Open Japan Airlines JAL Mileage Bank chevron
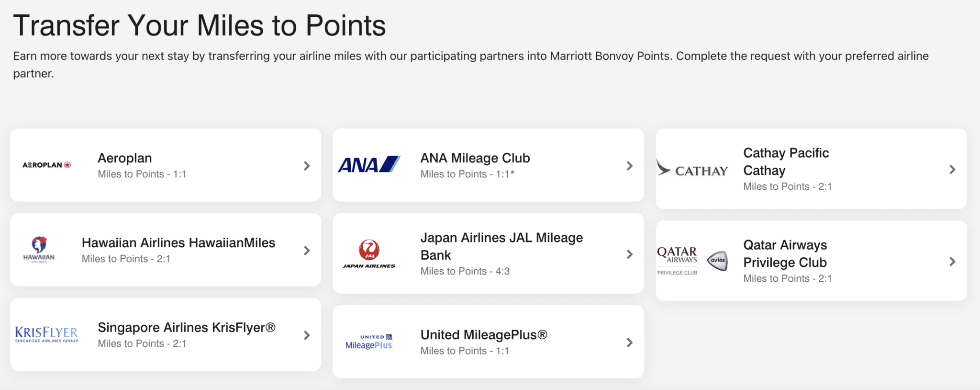The width and height of the screenshot is (980, 390). (629, 254)
